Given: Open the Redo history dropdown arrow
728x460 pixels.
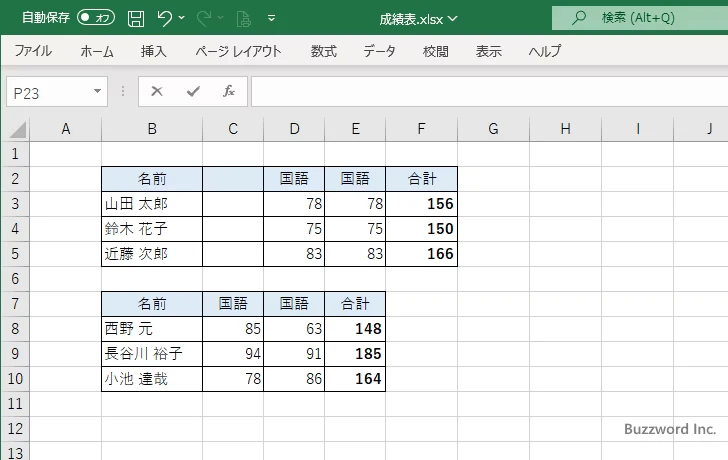Looking at the screenshot, I should pos(221,18).
